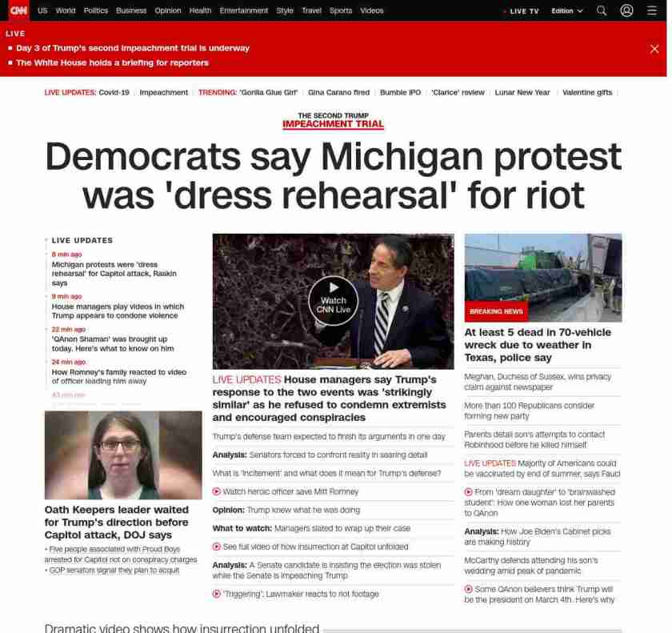The image size is (672, 633).
Task: Open the user account profile icon
Action: [626, 10]
